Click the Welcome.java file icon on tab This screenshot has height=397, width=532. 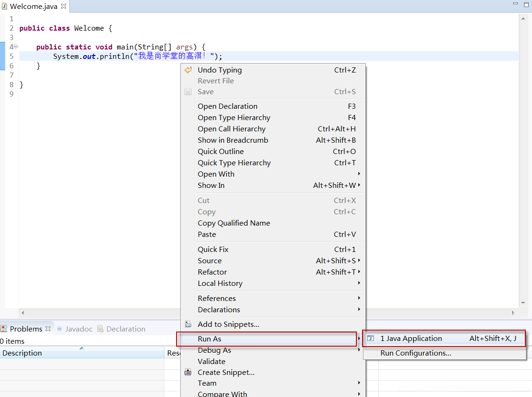click(4, 6)
